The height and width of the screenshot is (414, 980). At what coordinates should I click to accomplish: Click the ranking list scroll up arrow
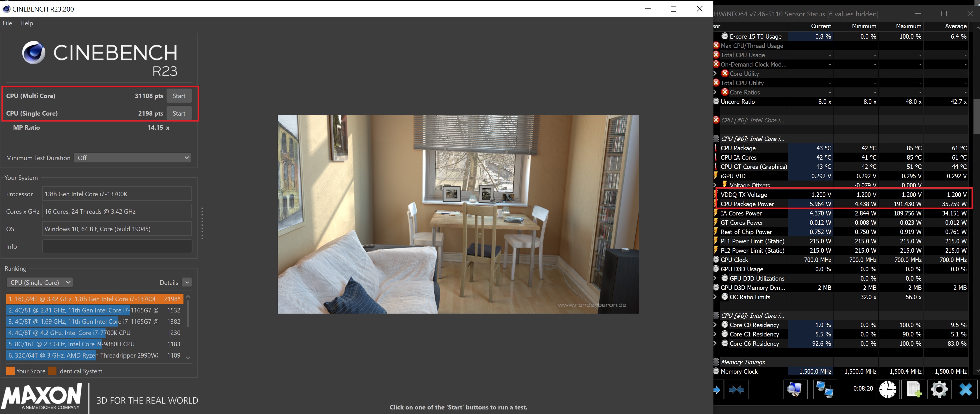188,296
